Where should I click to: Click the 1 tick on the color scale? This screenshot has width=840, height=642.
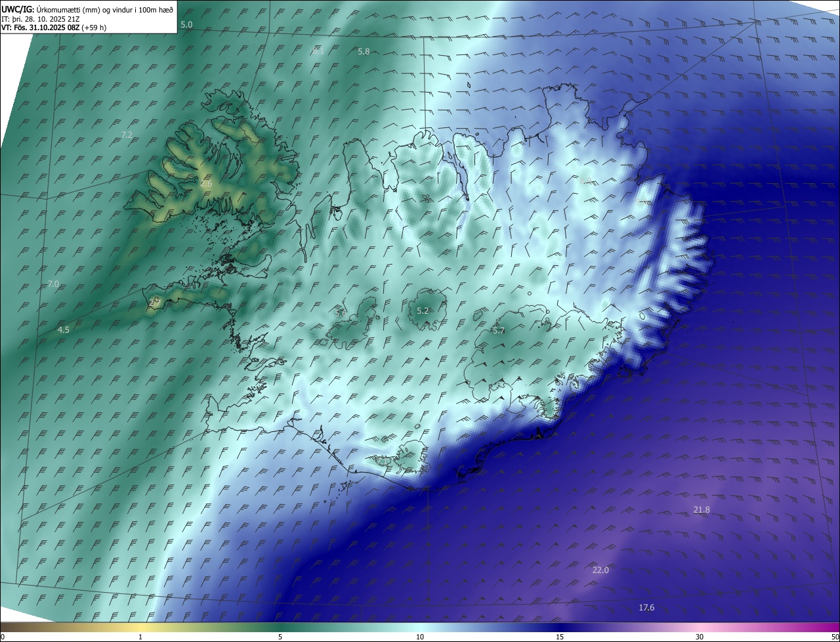[x=140, y=637]
